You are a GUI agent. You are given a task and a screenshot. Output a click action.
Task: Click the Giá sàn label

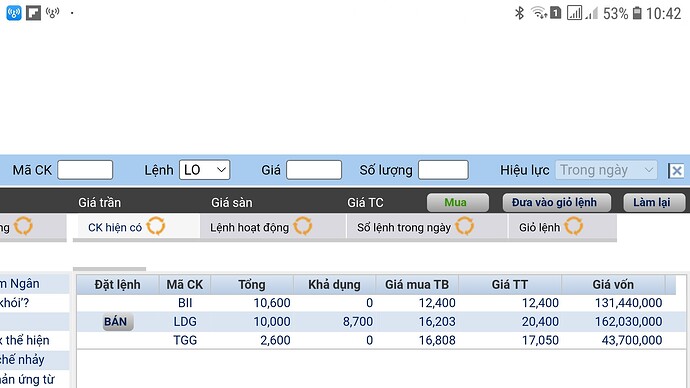(x=231, y=203)
